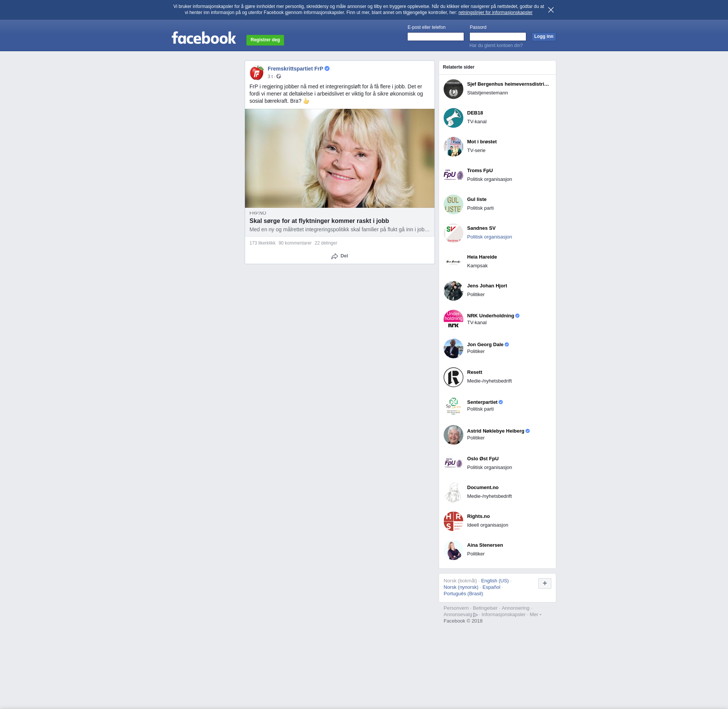Focus the Passord input field
728x709 pixels.
click(498, 36)
